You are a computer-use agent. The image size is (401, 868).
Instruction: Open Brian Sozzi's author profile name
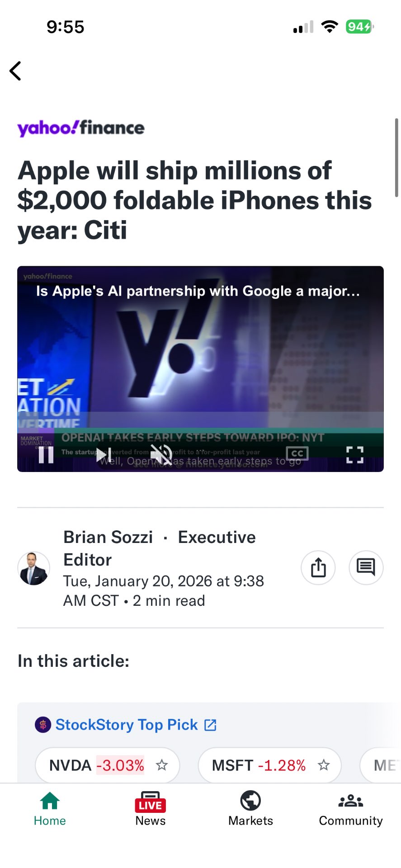click(108, 537)
